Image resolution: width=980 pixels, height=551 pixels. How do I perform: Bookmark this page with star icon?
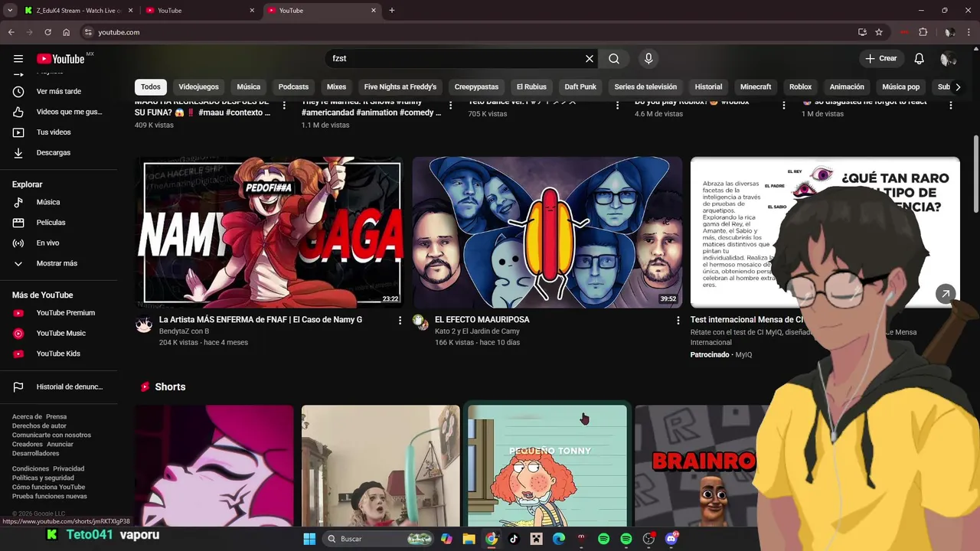pos(879,32)
